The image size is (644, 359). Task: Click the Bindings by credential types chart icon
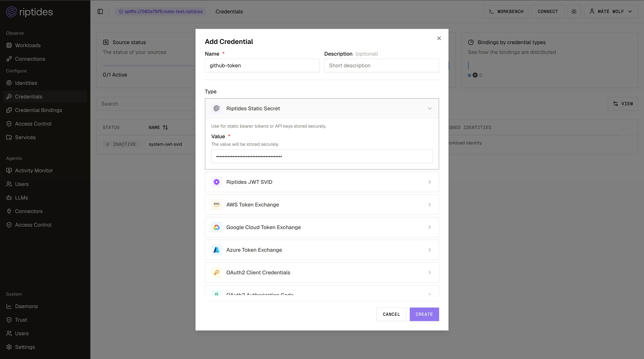click(x=471, y=42)
